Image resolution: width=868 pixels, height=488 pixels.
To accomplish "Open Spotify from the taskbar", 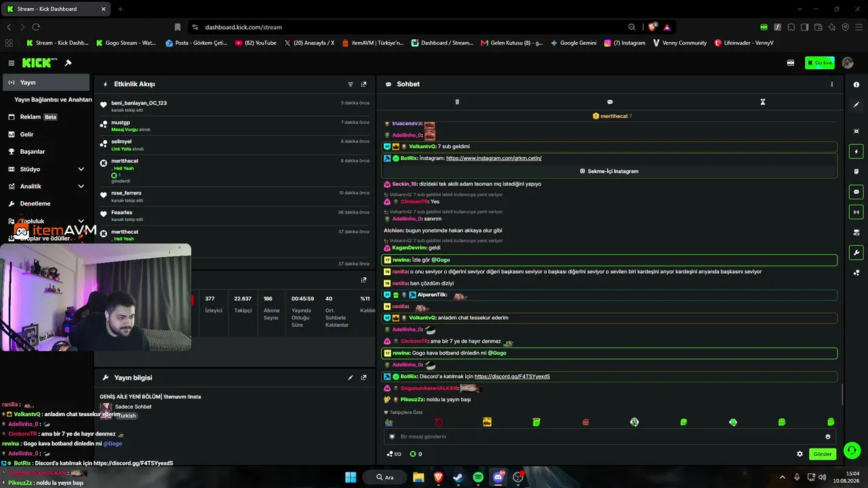I will click(478, 477).
